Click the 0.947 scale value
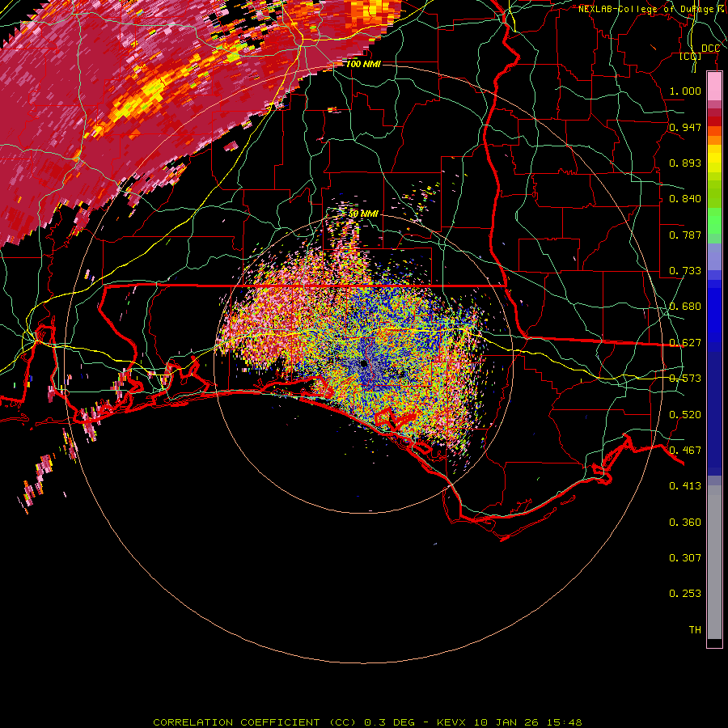728x728 pixels. [685, 127]
